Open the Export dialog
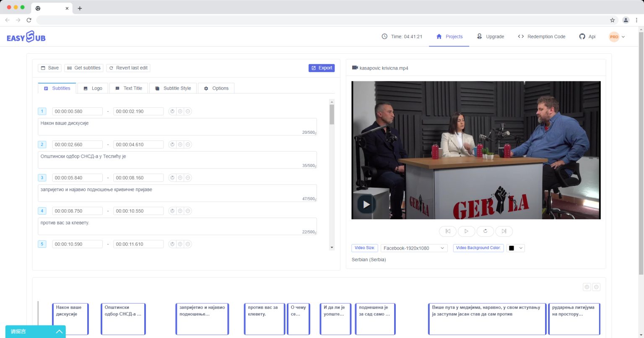 [x=322, y=68]
